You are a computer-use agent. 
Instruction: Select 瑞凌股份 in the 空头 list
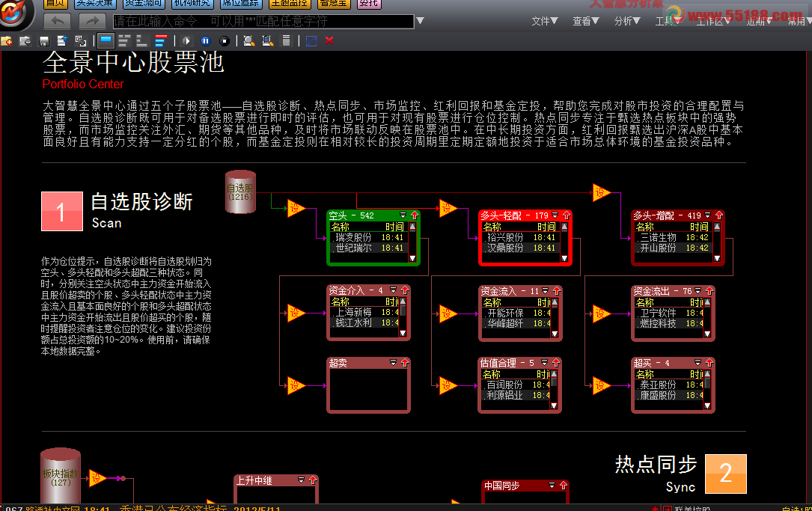point(369,237)
